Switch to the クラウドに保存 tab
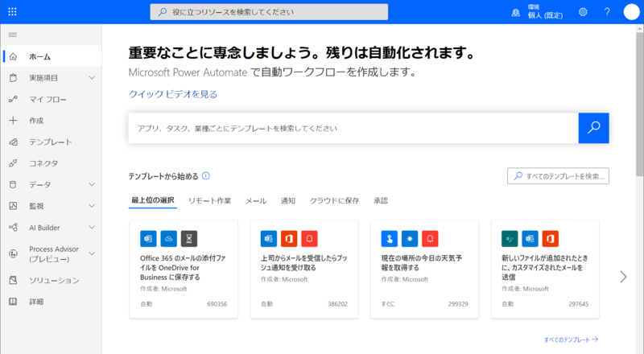The width and height of the screenshot is (644, 354). click(x=334, y=201)
